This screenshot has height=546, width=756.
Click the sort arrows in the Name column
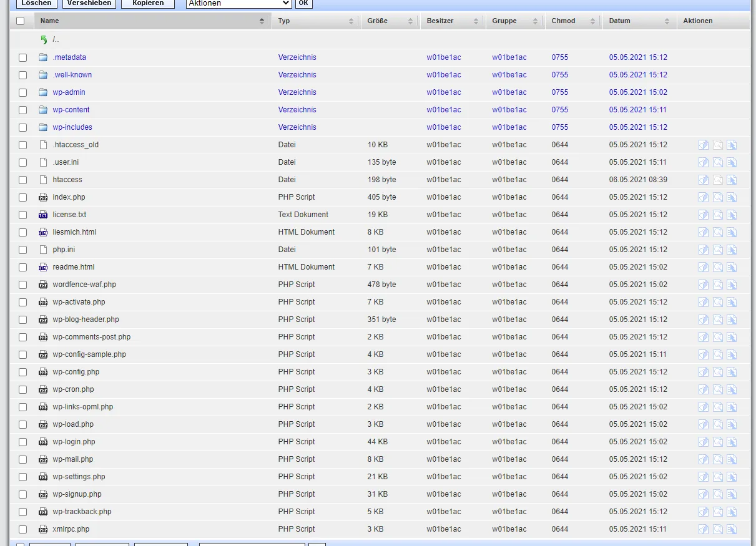pos(262,21)
